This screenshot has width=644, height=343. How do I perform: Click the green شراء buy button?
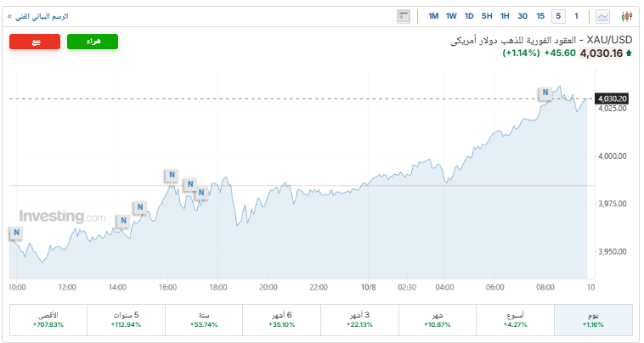click(92, 42)
